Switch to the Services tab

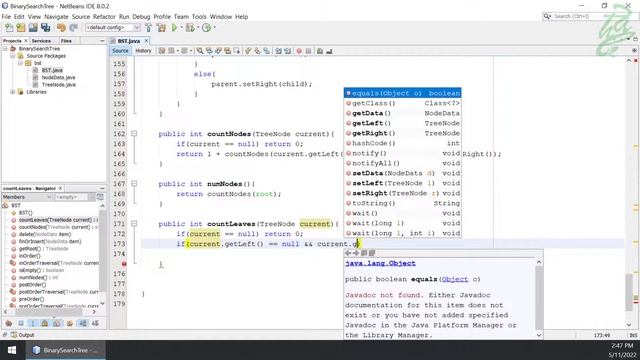click(41, 41)
